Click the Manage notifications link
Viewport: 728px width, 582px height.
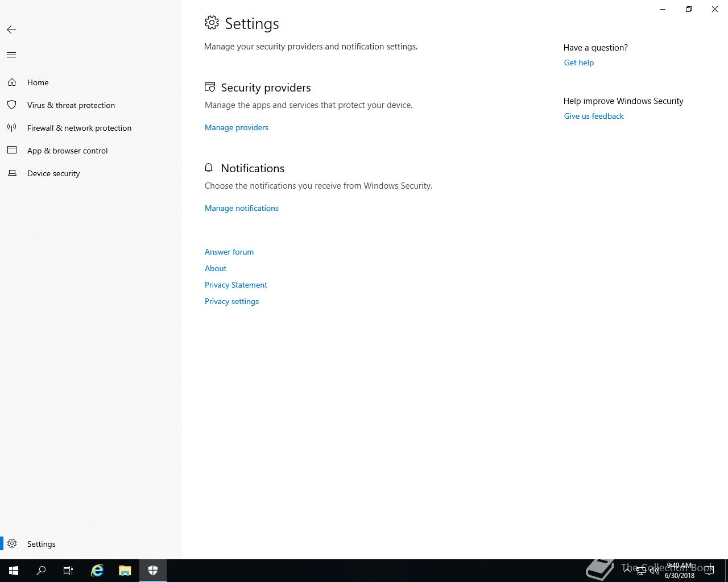coord(242,208)
